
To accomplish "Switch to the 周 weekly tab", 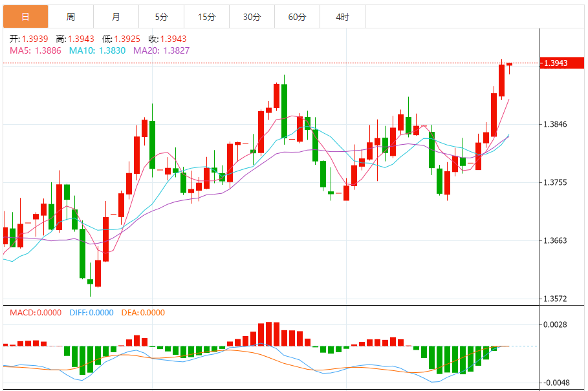I will 71,17.
